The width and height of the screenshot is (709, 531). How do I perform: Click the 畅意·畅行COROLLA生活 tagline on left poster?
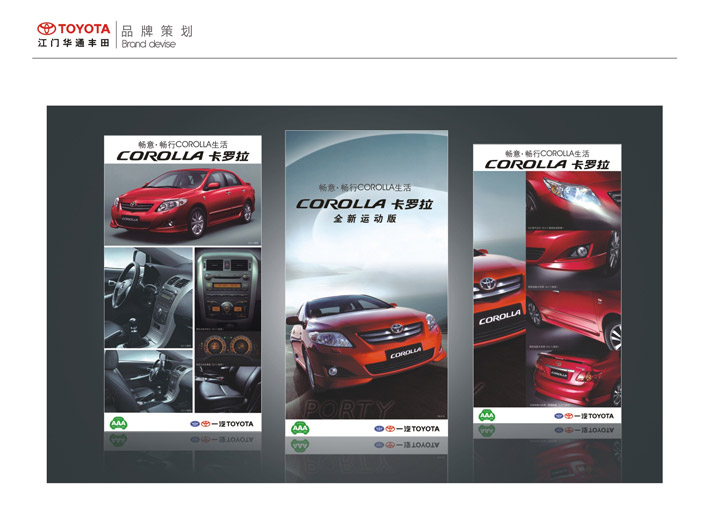[x=183, y=144]
